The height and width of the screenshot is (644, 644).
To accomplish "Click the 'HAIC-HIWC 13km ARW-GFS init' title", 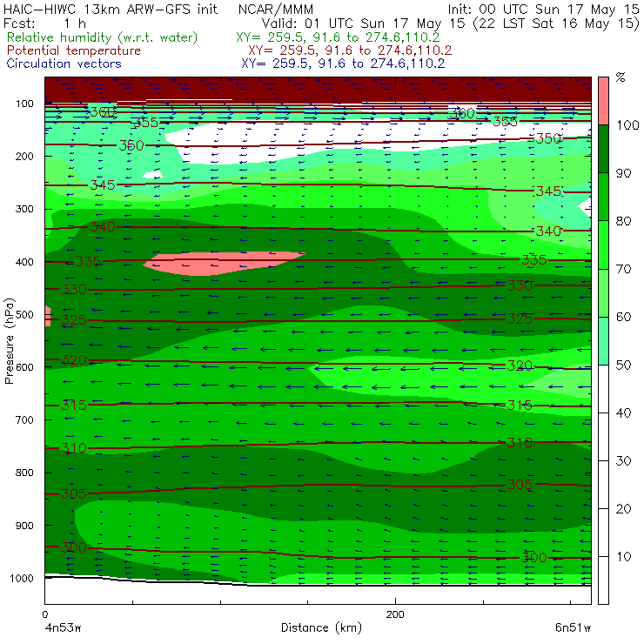I will (110, 10).
